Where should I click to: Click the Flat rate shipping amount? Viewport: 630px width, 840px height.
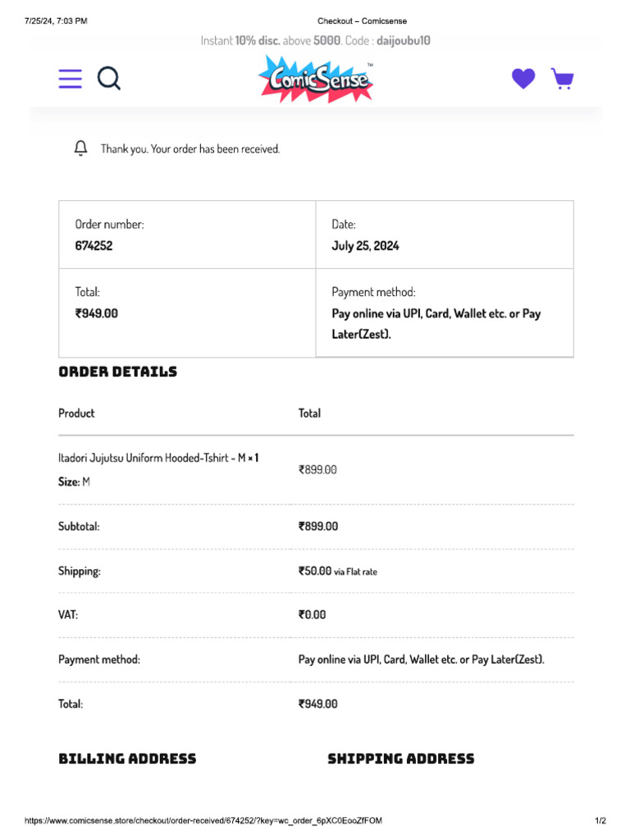(x=337, y=571)
